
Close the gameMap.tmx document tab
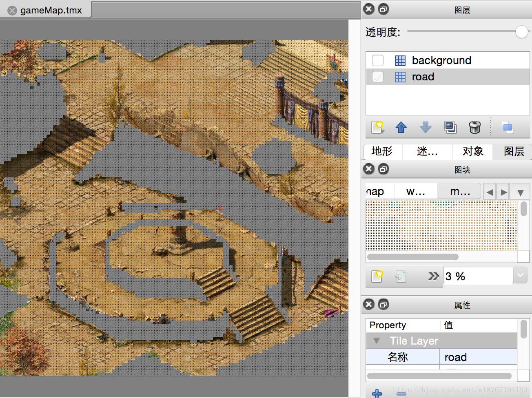(x=13, y=11)
